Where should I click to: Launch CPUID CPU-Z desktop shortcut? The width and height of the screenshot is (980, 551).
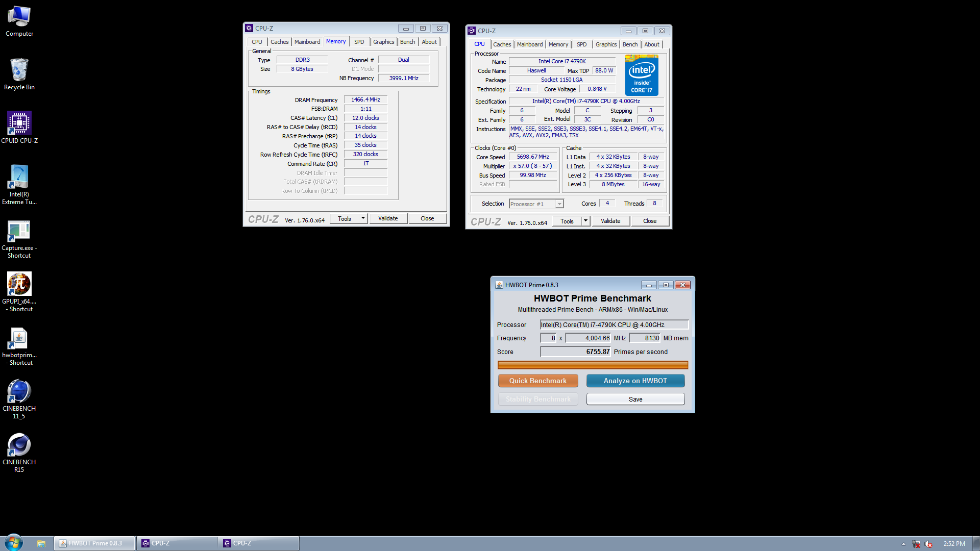19,128
